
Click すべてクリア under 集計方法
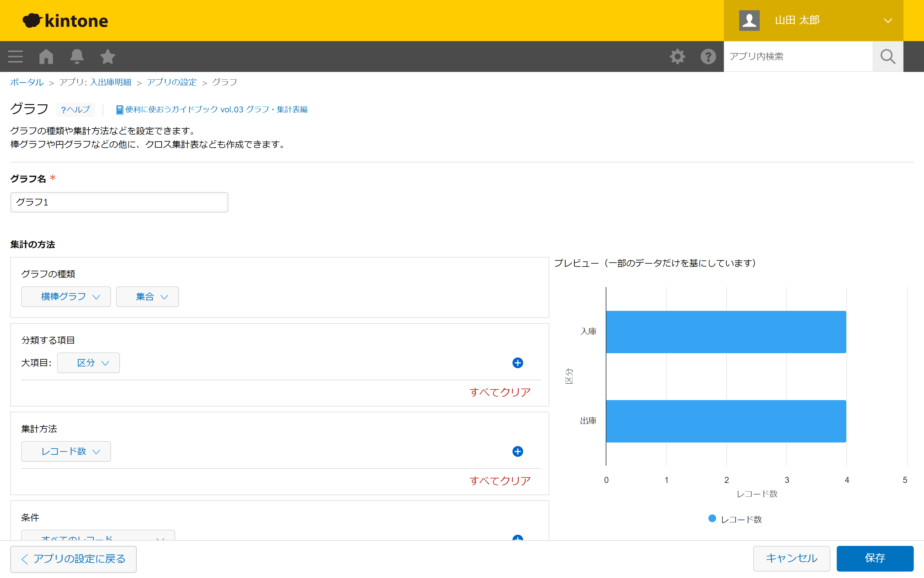coord(500,481)
